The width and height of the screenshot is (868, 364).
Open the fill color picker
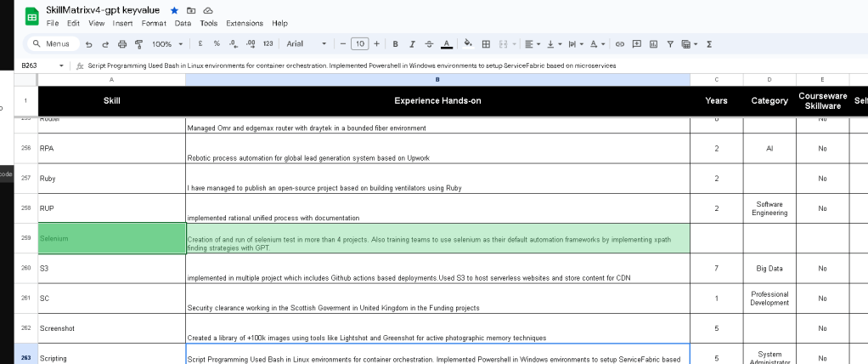[468, 43]
